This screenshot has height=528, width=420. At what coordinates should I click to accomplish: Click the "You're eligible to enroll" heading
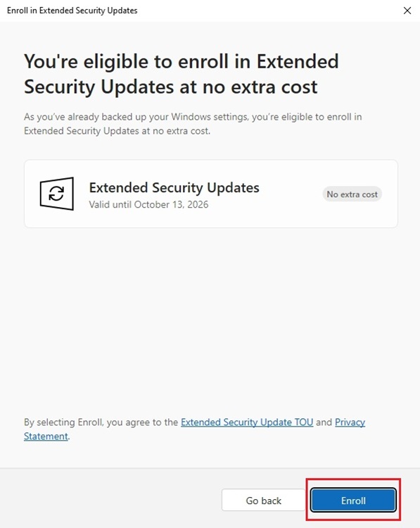click(x=182, y=74)
